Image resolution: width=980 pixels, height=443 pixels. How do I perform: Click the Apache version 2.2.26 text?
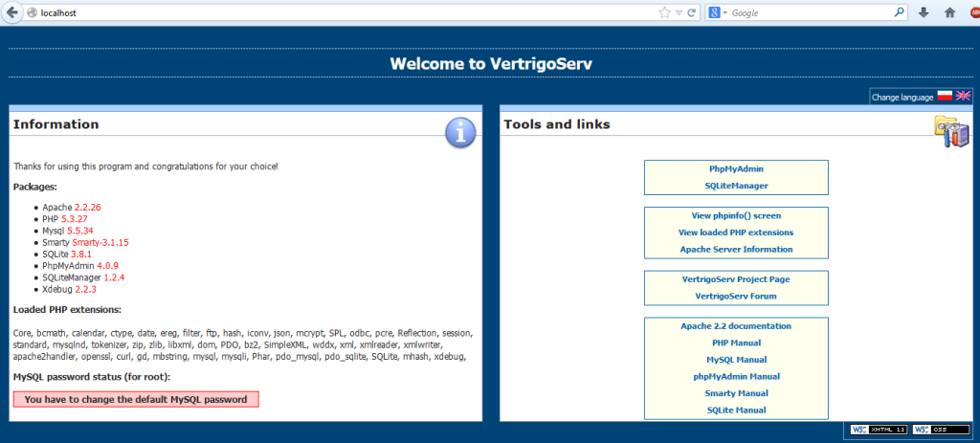[88, 207]
